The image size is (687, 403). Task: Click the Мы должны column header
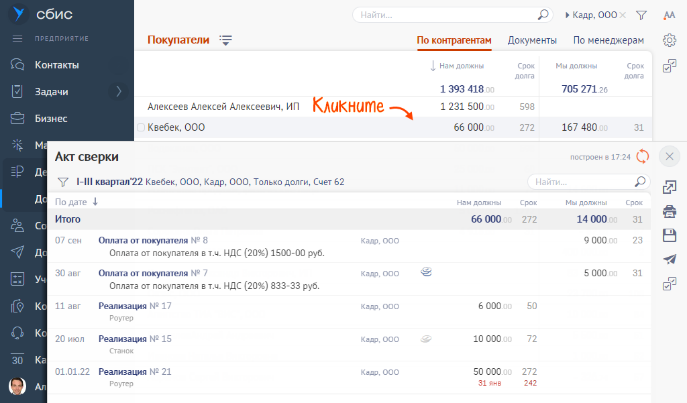576,66
